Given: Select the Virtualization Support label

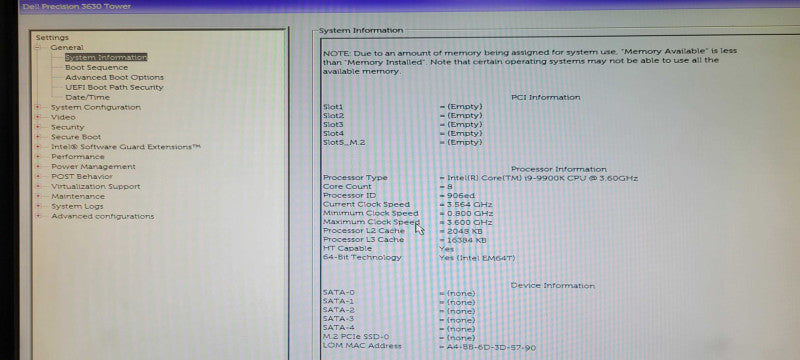Looking at the screenshot, I should (x=95, y=187).
